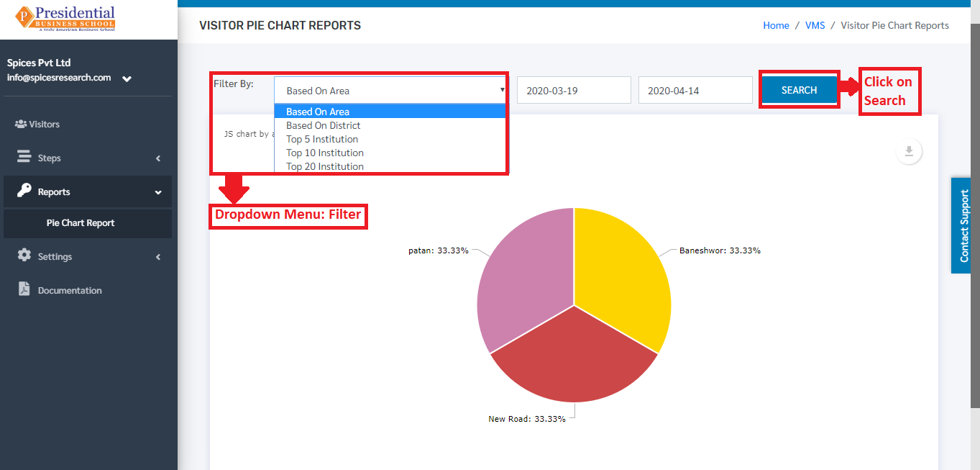Click the Reports key icon

(24, 191)
